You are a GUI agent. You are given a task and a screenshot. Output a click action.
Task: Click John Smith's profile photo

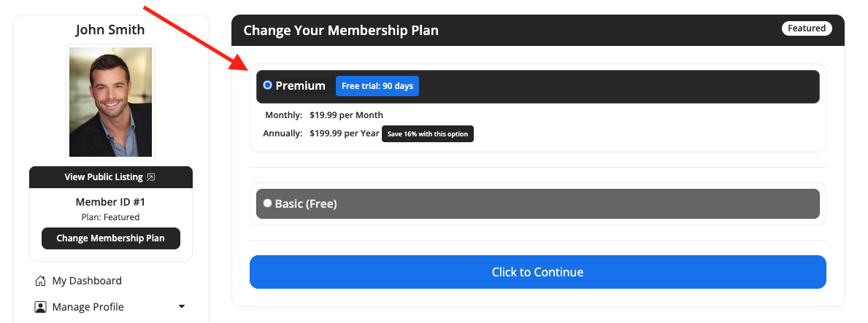(x=111, y=102)
